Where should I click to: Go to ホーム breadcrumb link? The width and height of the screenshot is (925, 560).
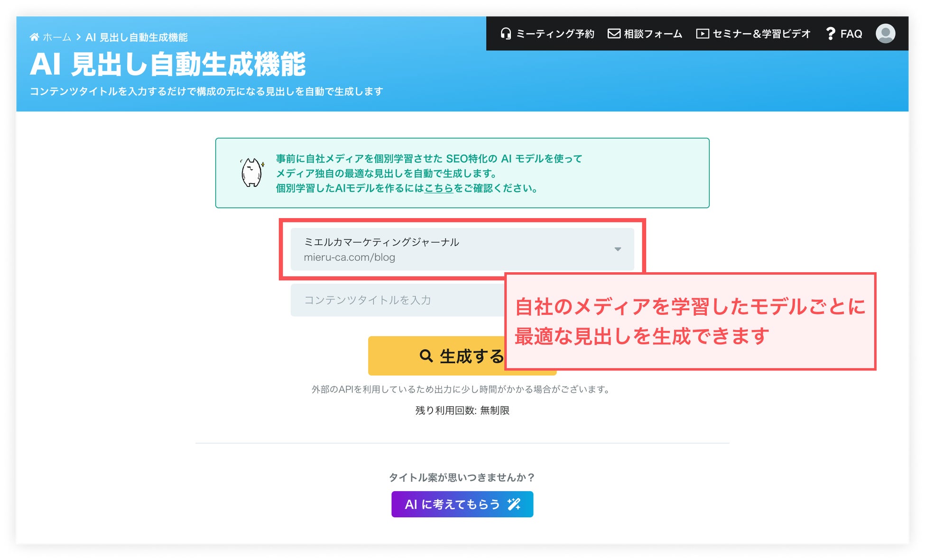57,37
